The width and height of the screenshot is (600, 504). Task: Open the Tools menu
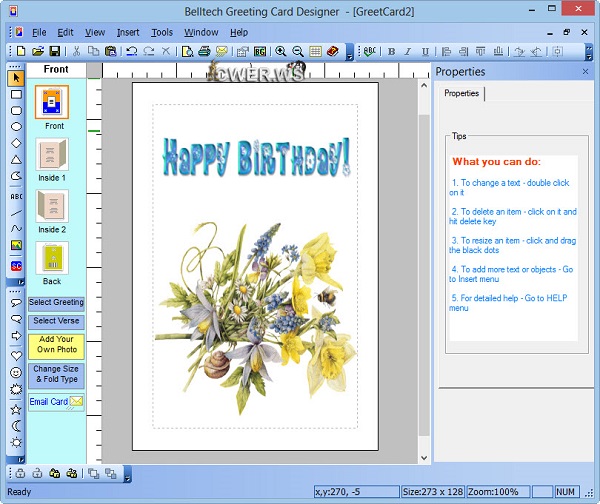point(162,32)
